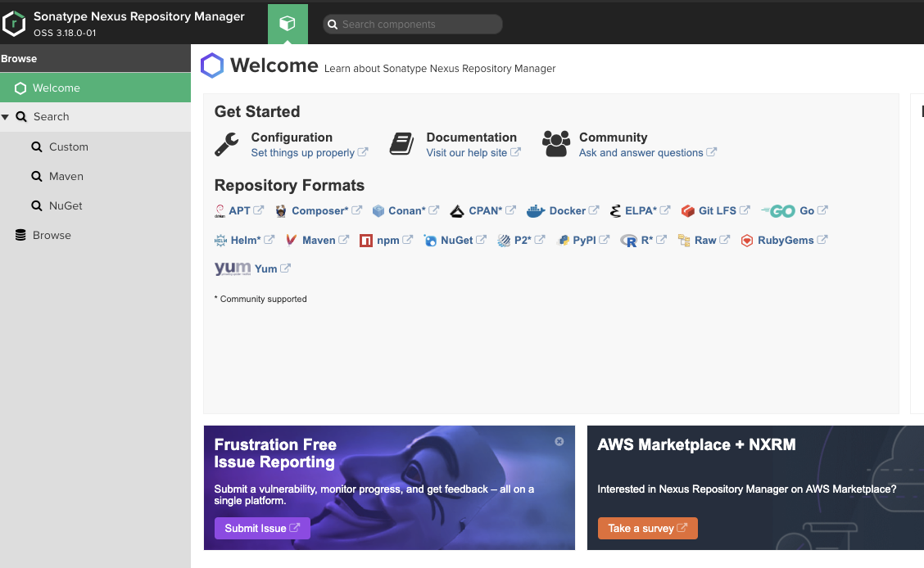Click the PyPI Python logo icon
The height and width of the screenshot is (568, 924).
click(564, 240)
